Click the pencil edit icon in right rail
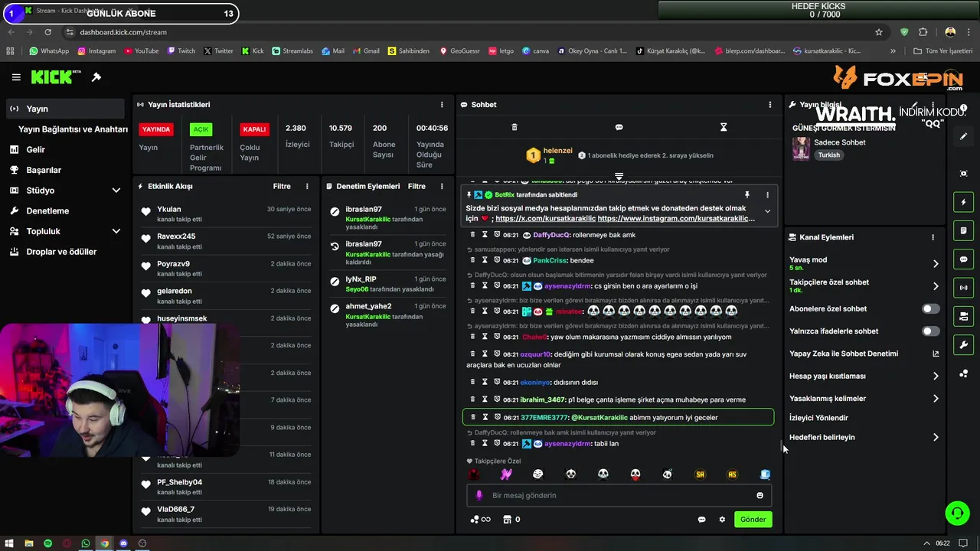Image resolution: width=980 pixels, height=551 pixels. point(964,136)
